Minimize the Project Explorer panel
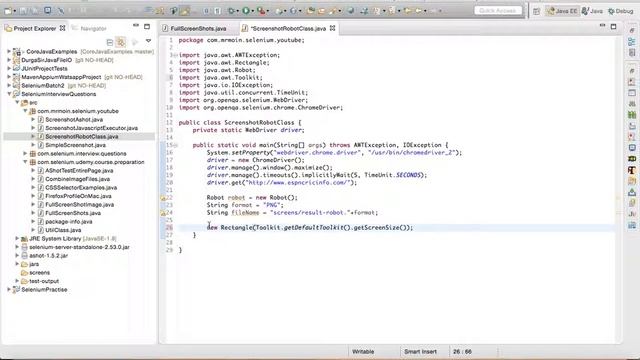This screenshot has height=360, width=640. tap(136, 26)
